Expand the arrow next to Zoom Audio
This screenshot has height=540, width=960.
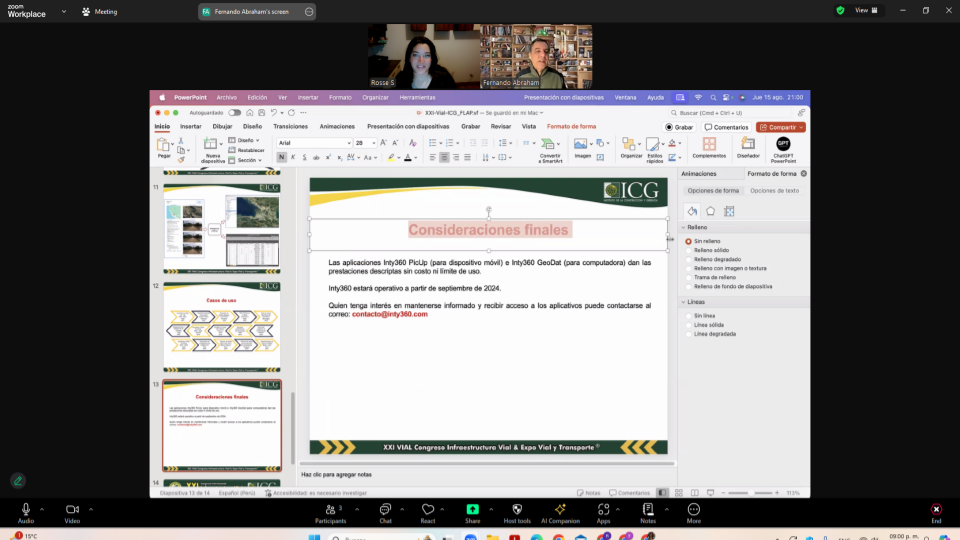pos(42,509)
